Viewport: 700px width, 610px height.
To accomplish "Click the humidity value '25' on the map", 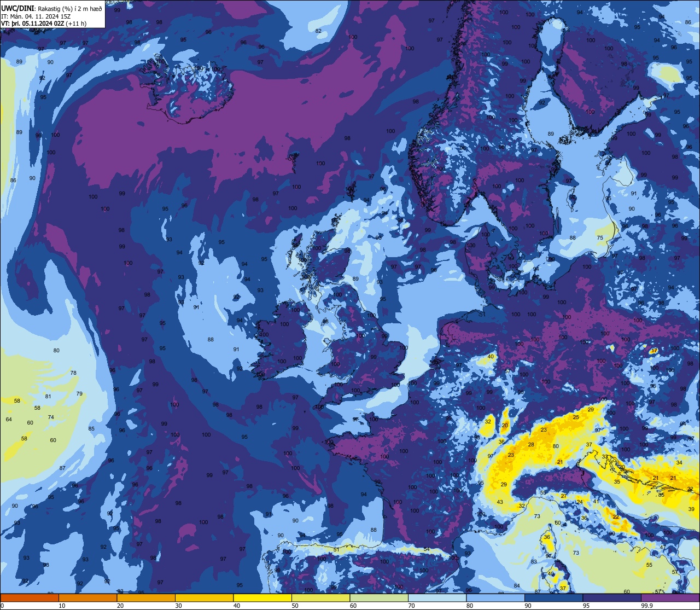I will tap(576, 417).
